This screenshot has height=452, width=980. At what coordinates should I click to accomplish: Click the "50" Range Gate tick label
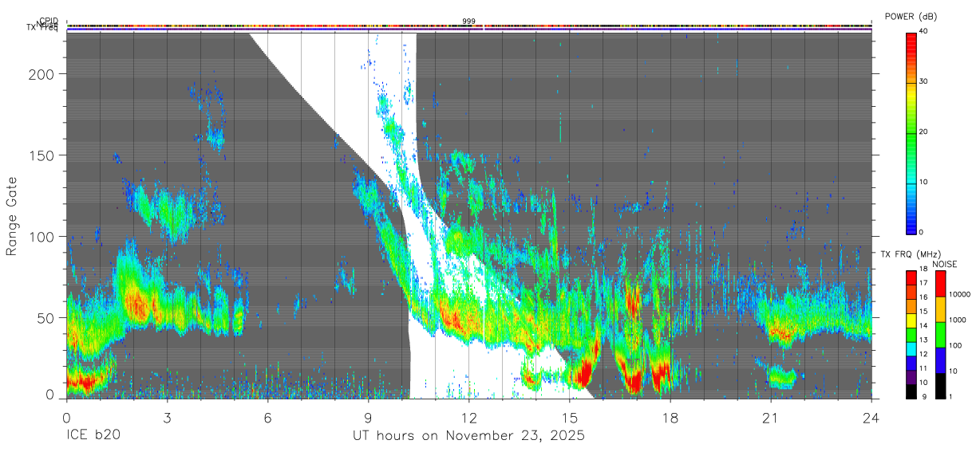47,318
